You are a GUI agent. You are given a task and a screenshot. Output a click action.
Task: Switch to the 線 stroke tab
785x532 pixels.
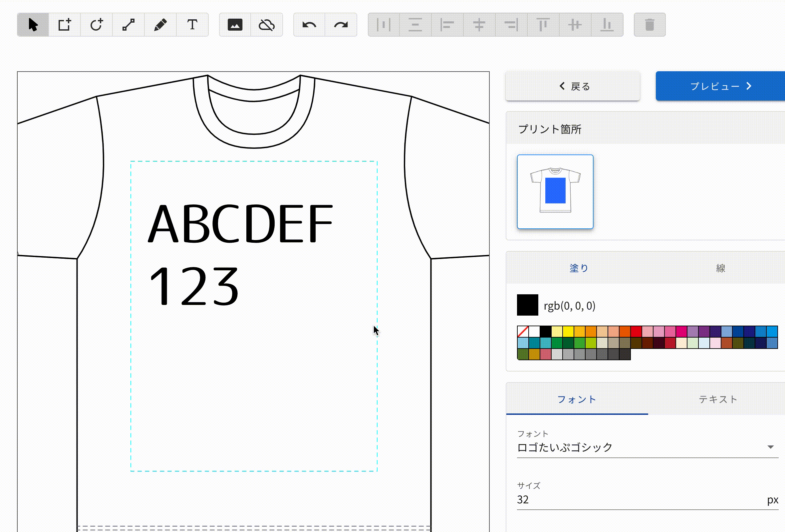tap(720, 268)
